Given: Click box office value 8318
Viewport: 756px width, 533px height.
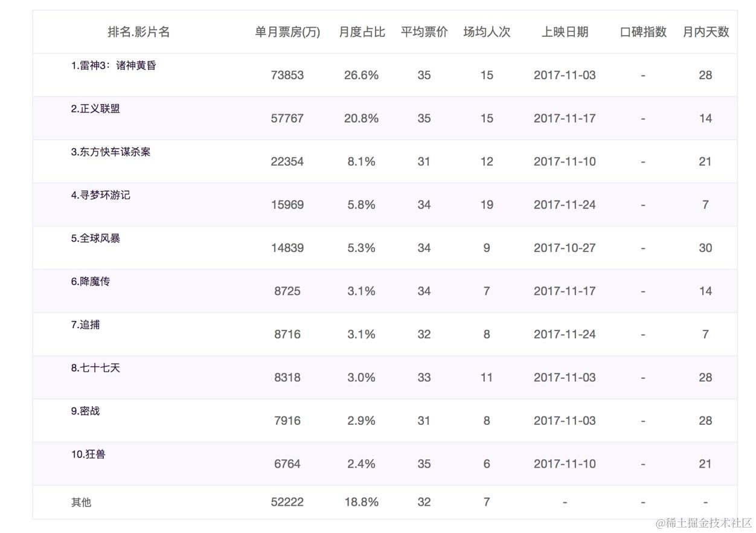Looking at the screenshot, I should (287, 378).
